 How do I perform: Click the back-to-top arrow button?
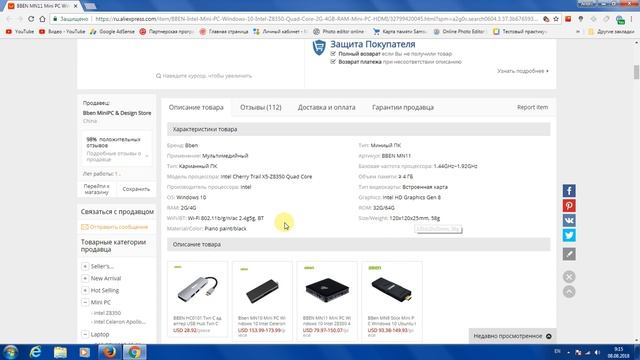(x=569, y=291)
